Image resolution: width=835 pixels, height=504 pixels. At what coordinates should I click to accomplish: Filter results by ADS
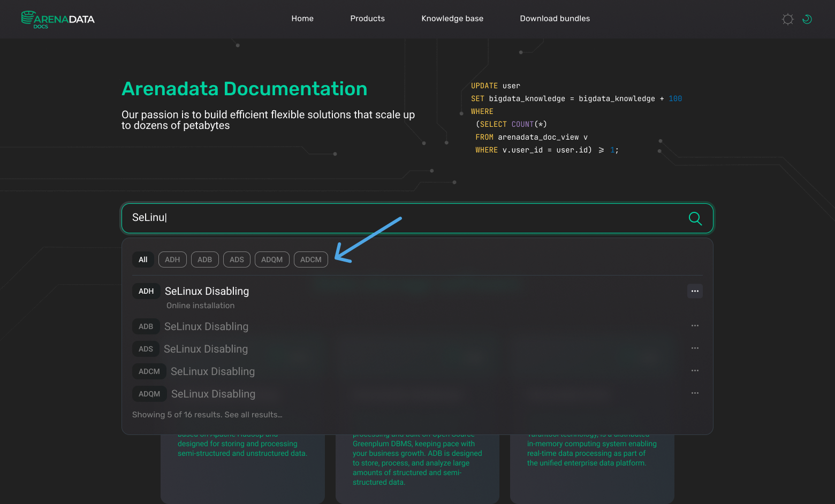click(237, 259)
